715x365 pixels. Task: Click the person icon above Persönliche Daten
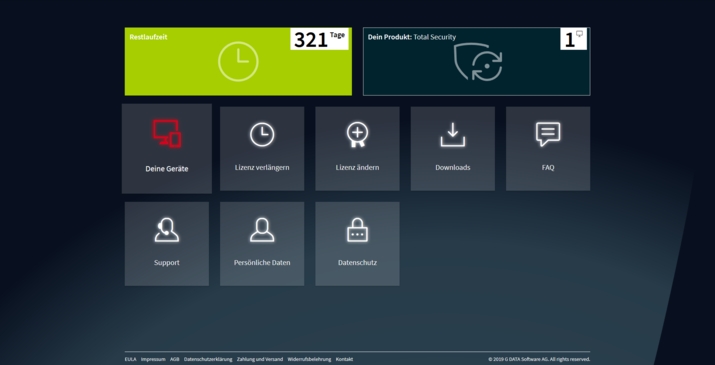262,229
